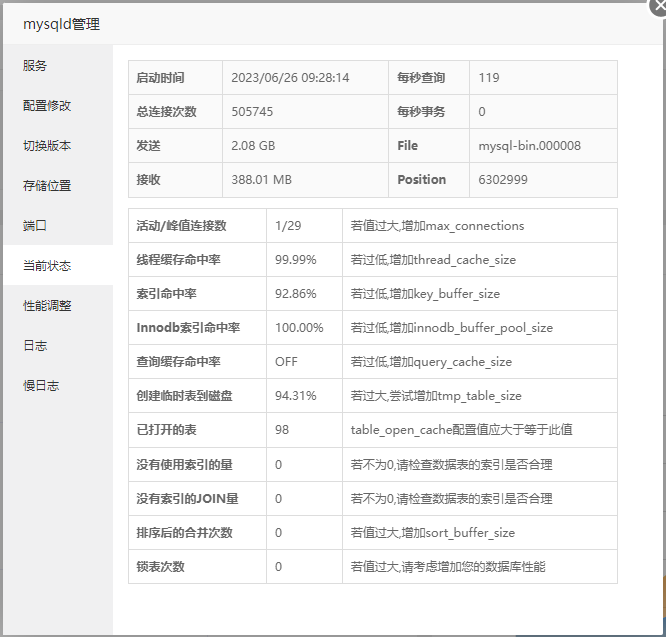The width and height of the screenshot is (666, 637).
Task: Click the max_connections hint text
Action: click(437, 225)
